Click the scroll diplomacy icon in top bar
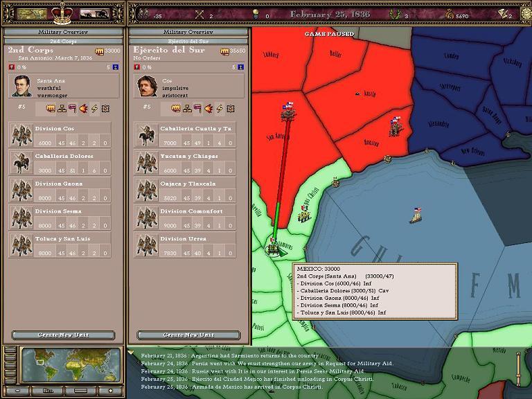Viewport: 532px width, 399px height. click(x=502, y=14)
